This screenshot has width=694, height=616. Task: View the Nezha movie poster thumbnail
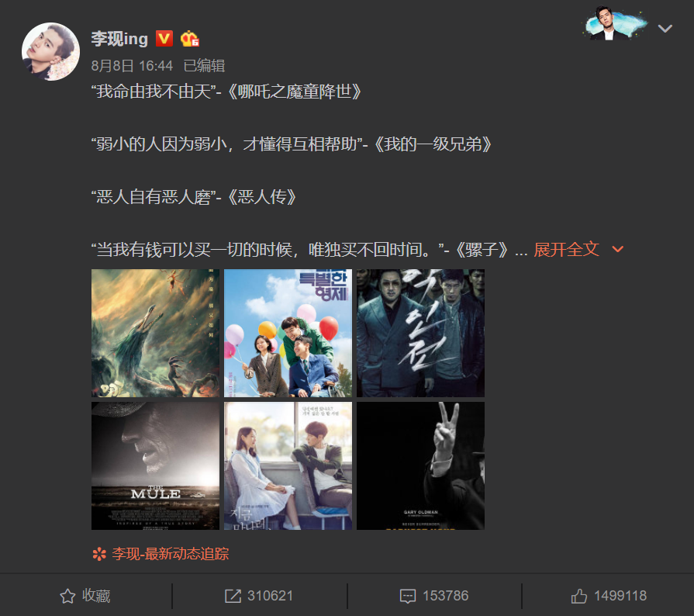(x=155, y=333)
